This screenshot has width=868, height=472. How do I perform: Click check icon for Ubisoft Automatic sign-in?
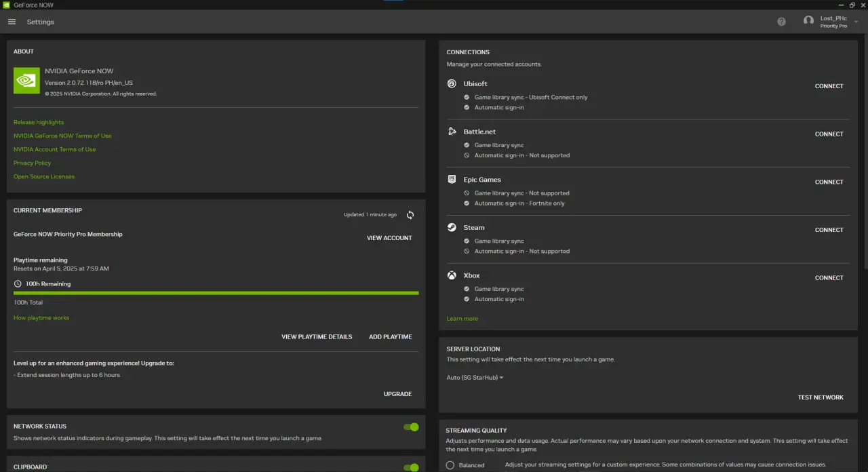click(x=467, y=107)
